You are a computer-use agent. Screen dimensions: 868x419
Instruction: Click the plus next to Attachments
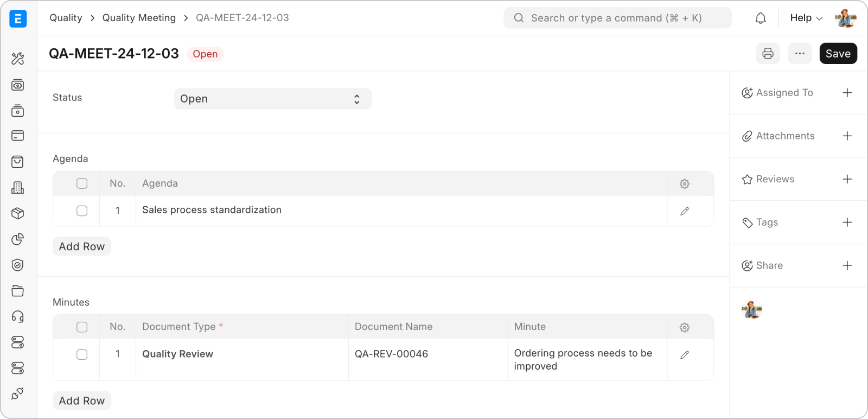click(847, 136)
